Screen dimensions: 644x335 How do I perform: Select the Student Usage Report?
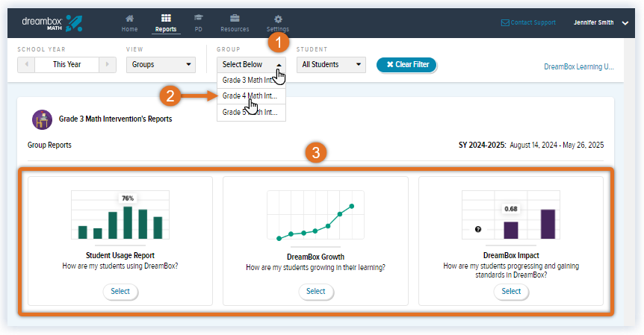[120, 291]
